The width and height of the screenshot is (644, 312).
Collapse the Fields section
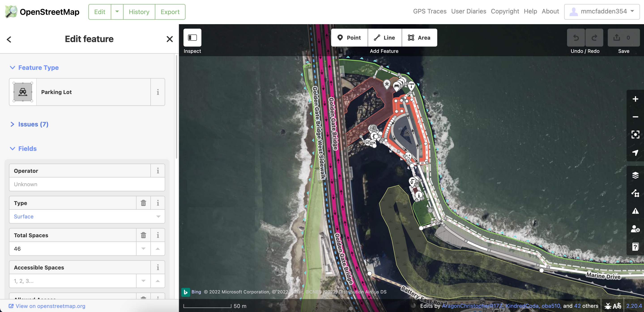23,148
